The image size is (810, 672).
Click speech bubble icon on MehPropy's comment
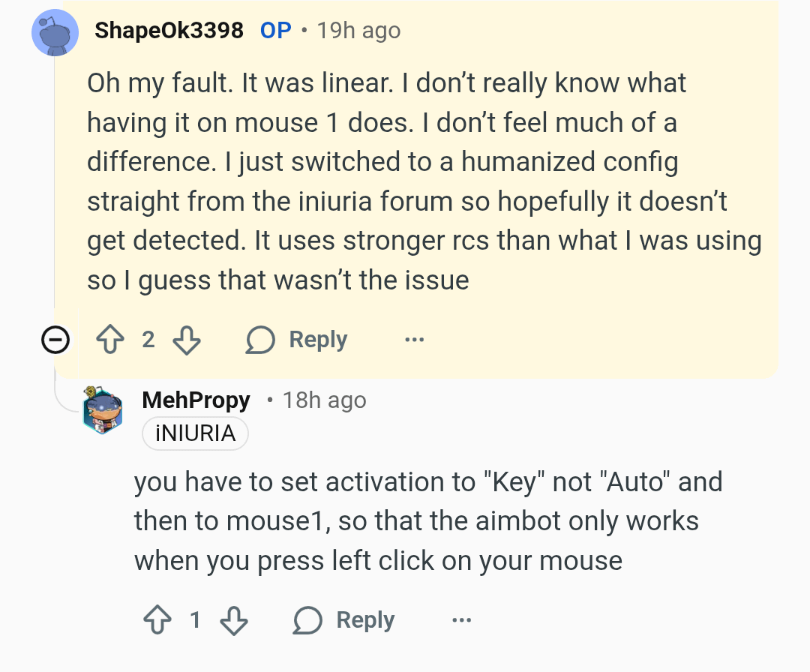[307, 620]
